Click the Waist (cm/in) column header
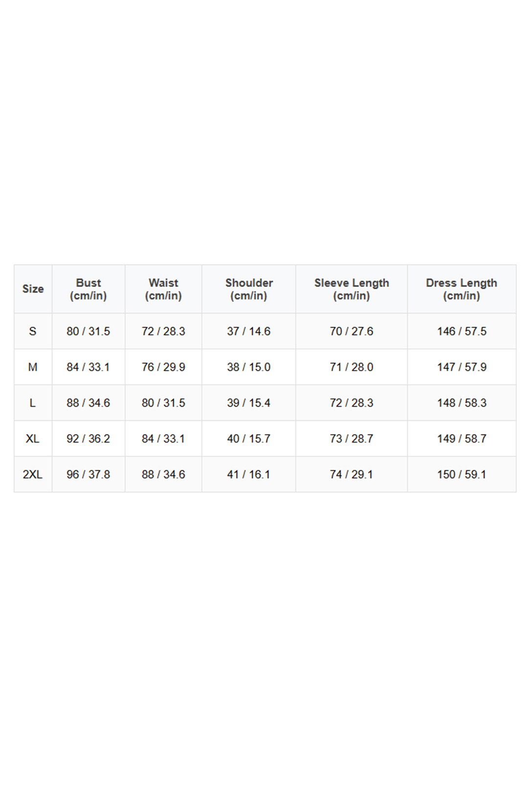 point(163,289)
